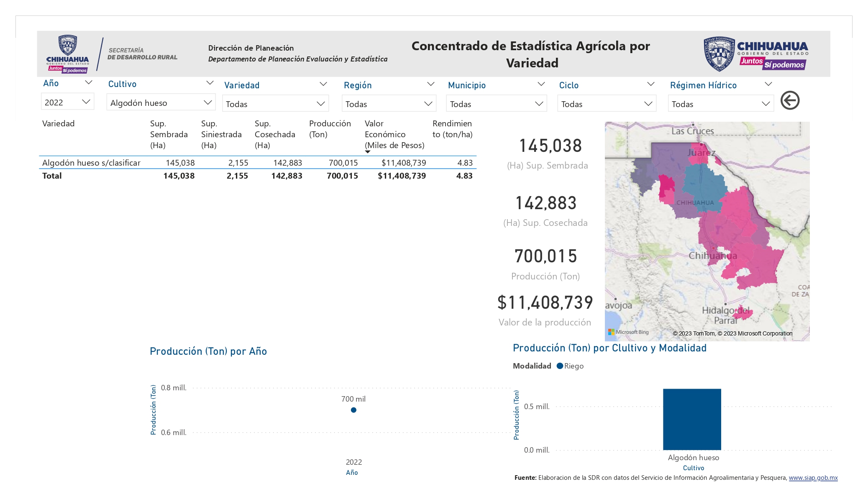Click the circular back arrow button

(x=790, y=100)
